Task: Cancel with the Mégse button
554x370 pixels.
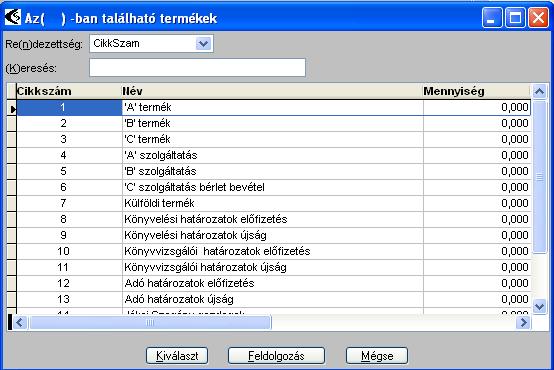Action: [x=377, y=356]
